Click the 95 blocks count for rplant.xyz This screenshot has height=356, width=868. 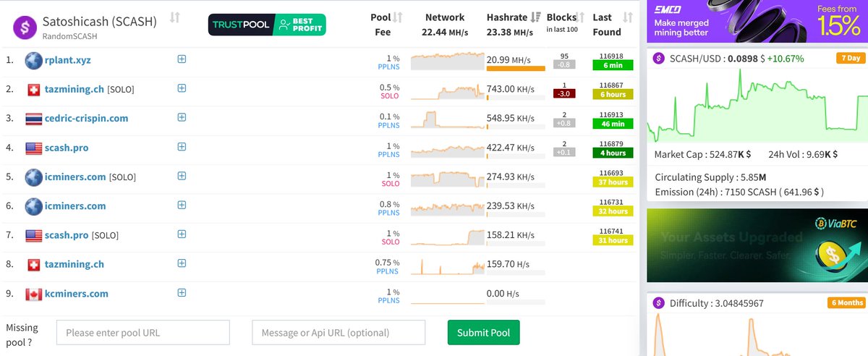click(x=564, y=56)
